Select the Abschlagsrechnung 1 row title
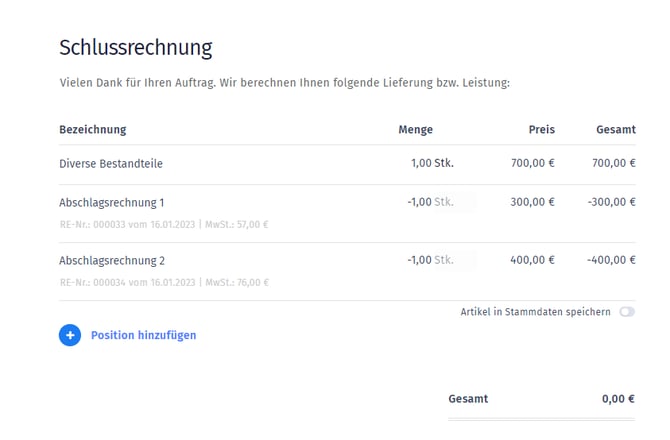The width and height of the screenshot is (670, 440). (x=112, y=202)
